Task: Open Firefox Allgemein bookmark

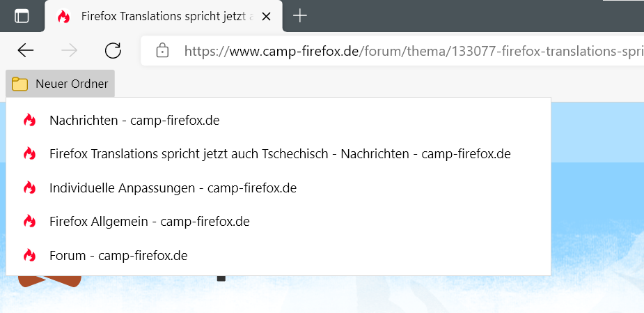Action: tap(149, 222)
